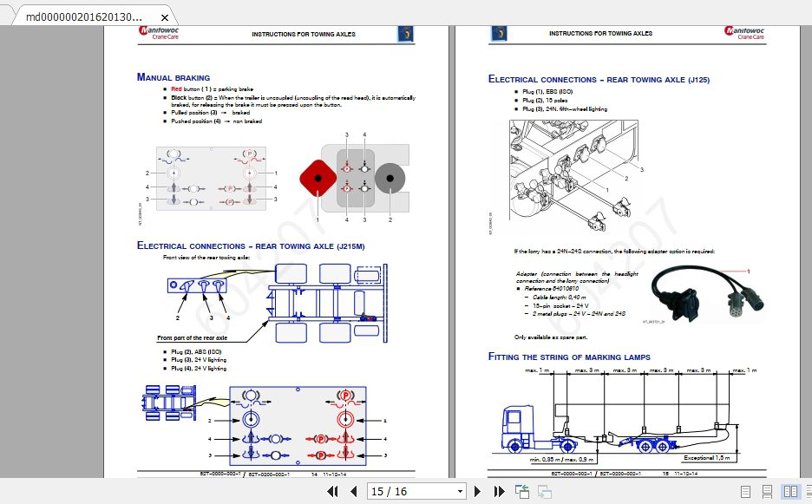Expand the page navigation selector
This screenshot has width=812, height=504.
coord(460,491)
